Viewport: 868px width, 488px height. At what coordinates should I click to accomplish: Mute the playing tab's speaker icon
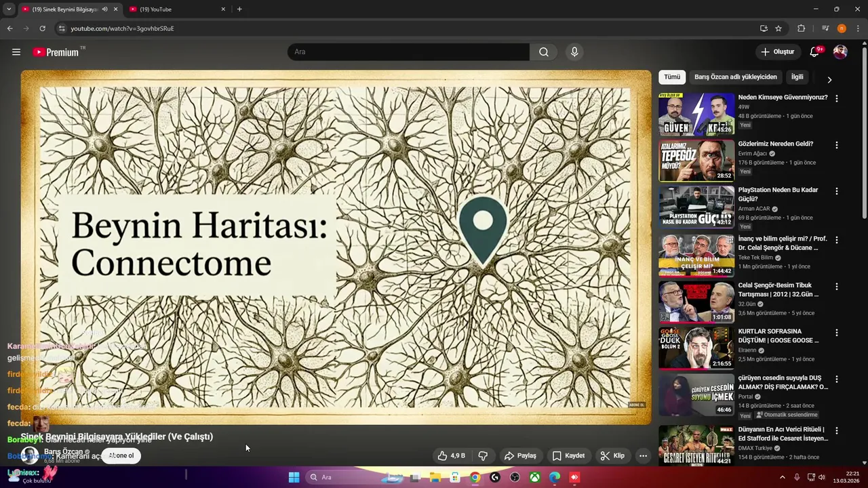[x=104, y=9]
